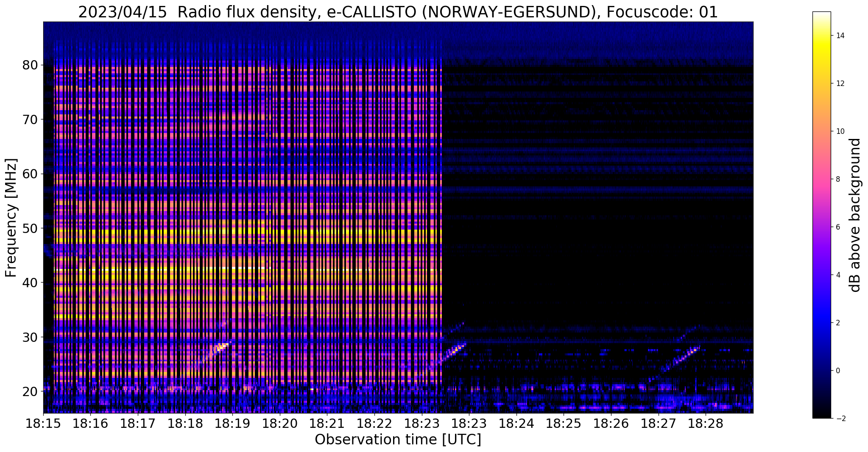Click the 40 MHz frequency tick label
The width and height of the screenshot is (868, 452).
click(30, 283)
